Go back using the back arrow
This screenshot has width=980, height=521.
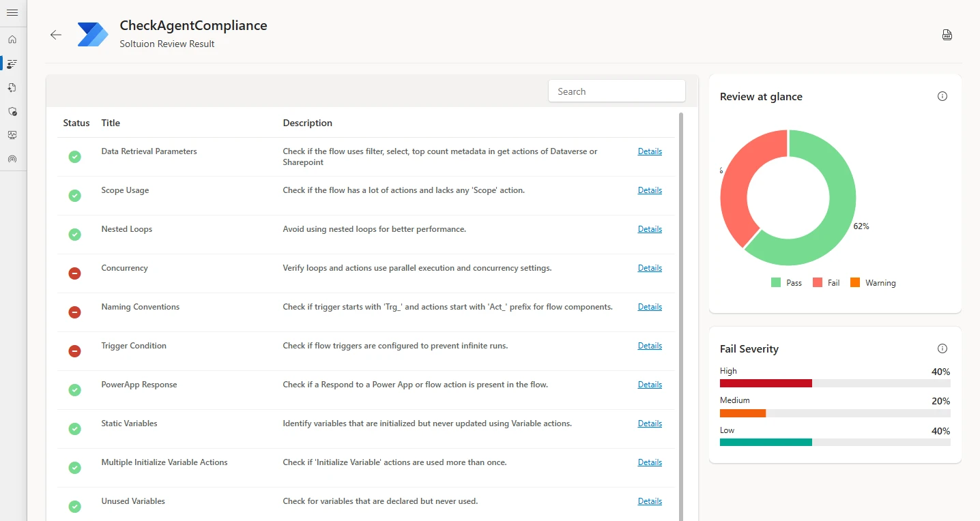coord(55,34)
